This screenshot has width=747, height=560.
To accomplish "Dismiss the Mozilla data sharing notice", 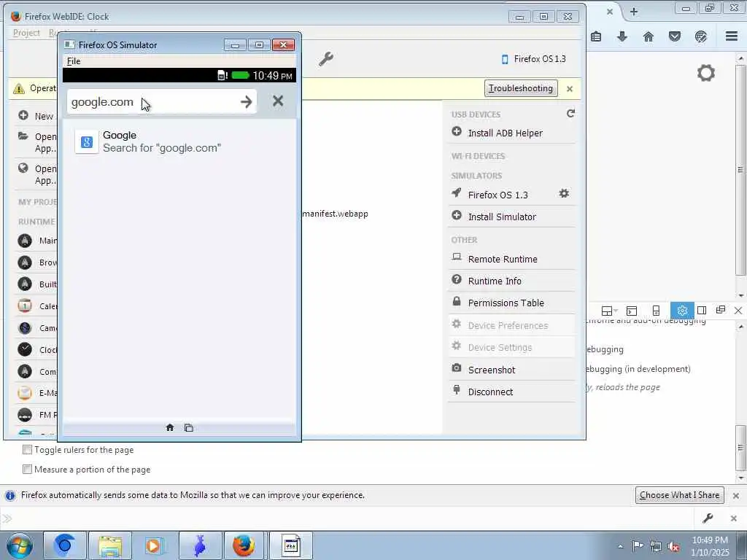I will pyautogui.click(x=735, y=496).
